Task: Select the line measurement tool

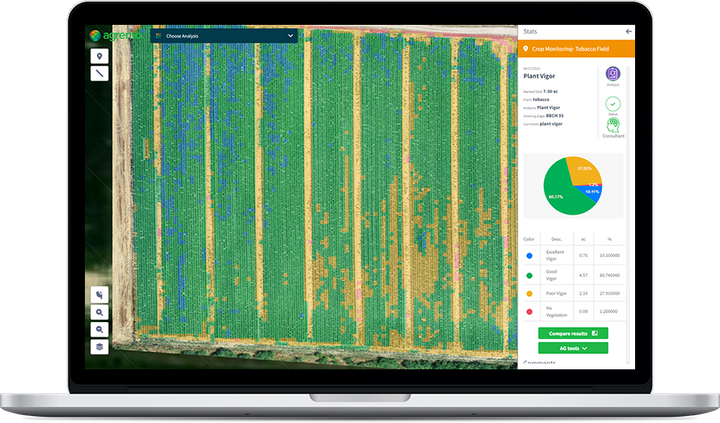Action: [x=99, y=73]
